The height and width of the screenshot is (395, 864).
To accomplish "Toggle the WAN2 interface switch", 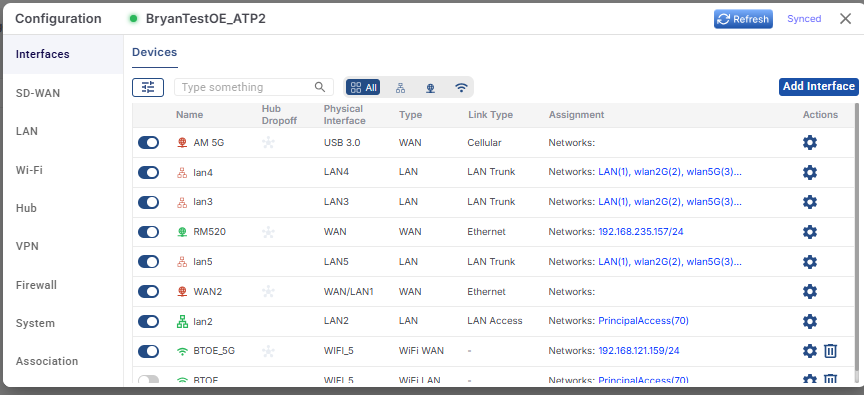I will pyautogui.click(x=148, y=291).
